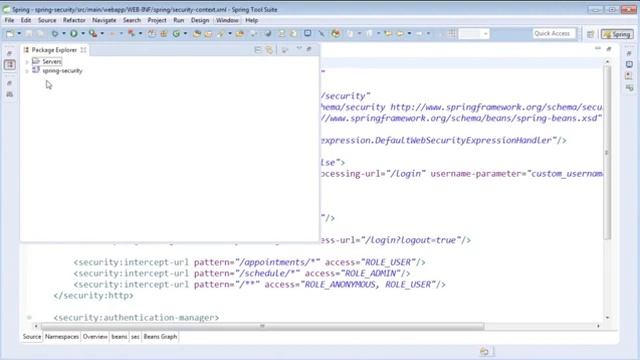
Task: Click Collapse All in Package Explorer
Action: (x=258, y=49)
